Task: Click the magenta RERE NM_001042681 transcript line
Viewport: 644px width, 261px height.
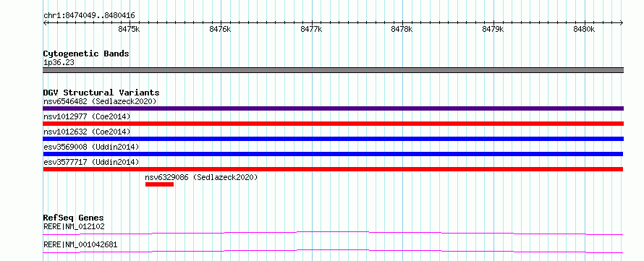Action: (x=333, y=251)
